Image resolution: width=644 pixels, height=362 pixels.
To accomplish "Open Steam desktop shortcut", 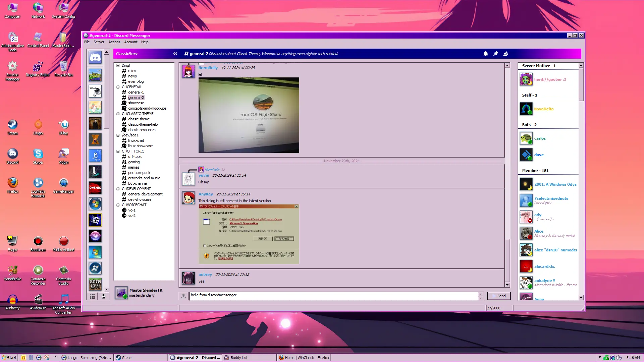I will pyautogui.click(x=12, y=127).
